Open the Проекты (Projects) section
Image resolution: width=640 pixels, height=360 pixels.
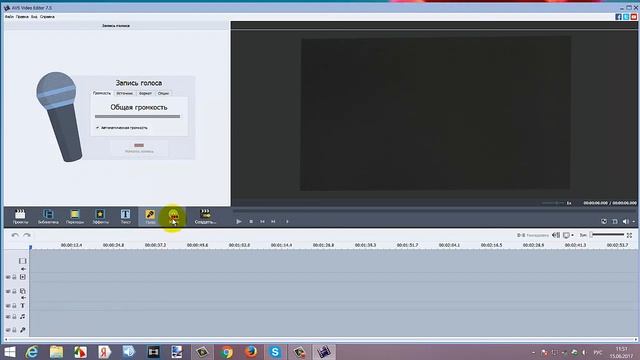[20, 217]
